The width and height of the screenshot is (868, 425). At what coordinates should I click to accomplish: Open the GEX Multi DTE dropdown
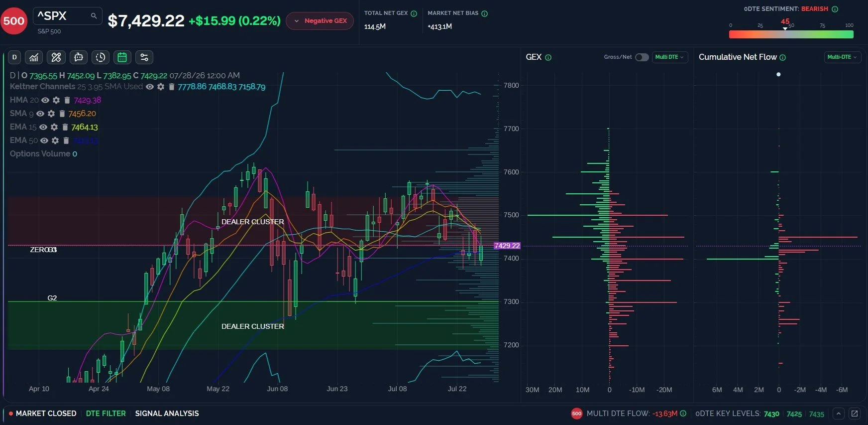[669, 57]
